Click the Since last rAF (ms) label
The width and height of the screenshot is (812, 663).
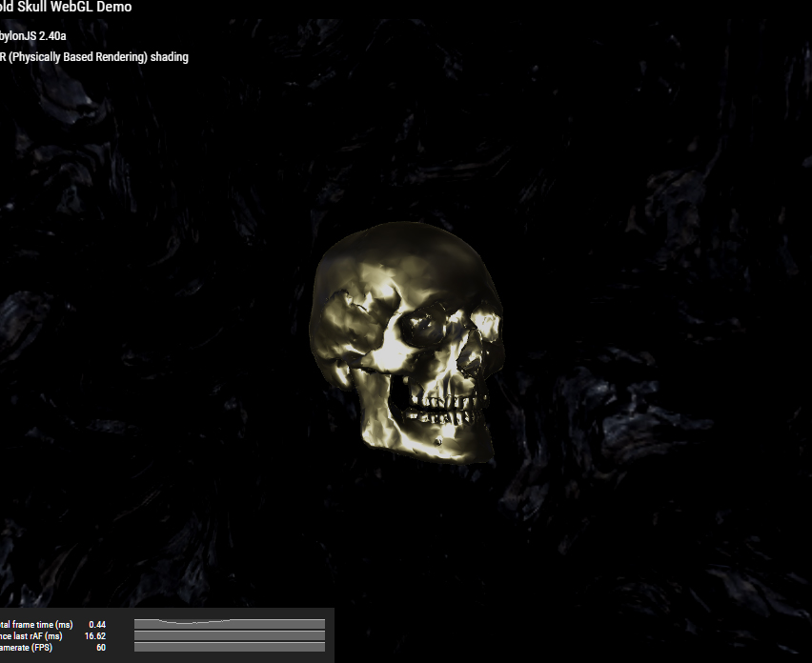pyautogui.click(x=34, y=636)
